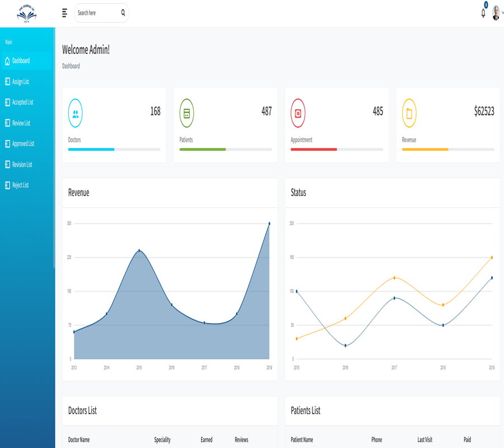Click the notification bell icon

tap(483, 13)
